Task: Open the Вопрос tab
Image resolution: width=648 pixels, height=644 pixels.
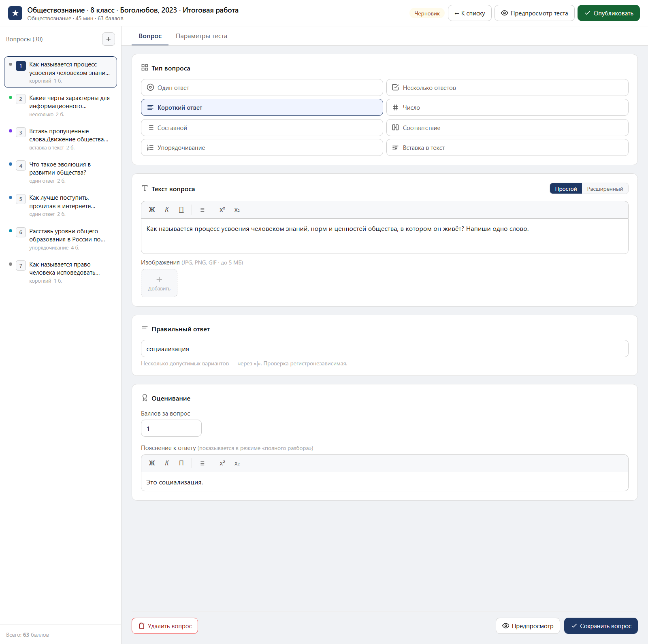Action: tap(150, 36)
